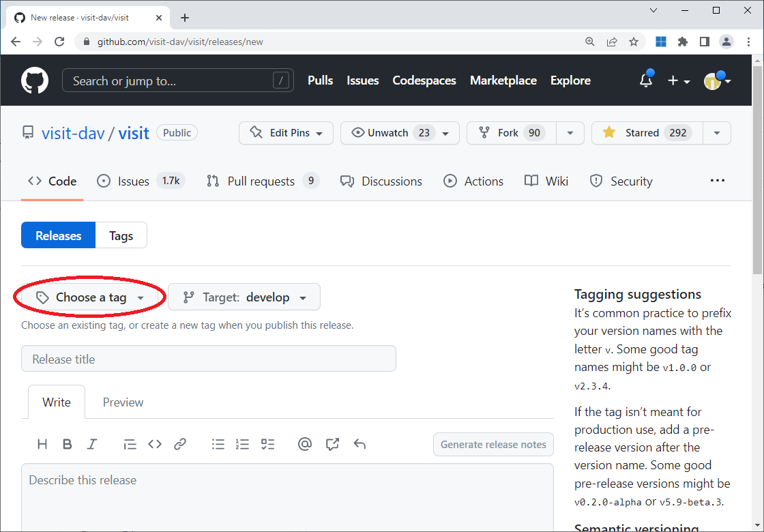Open Codespaces in header
Viewport: 764px width, 532px height.
tap(424, 80)
